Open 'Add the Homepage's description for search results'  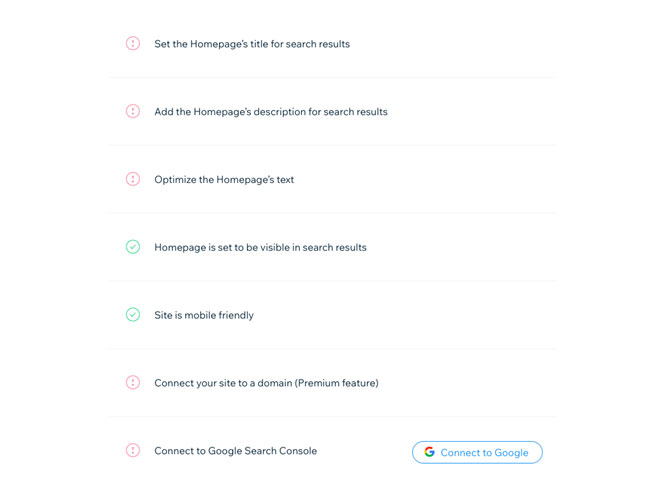tap(271, 112)
